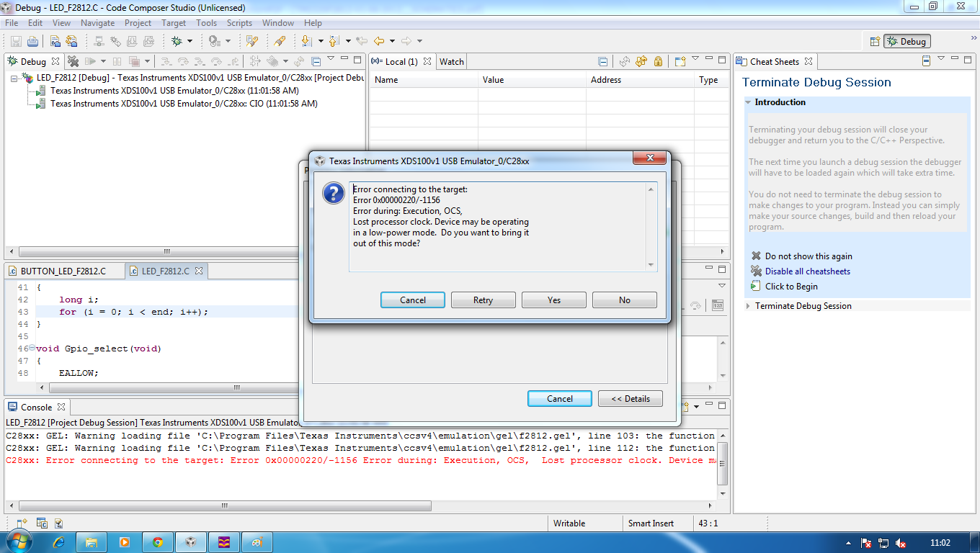The image size is (980, 553).
Task: Select the Debug launch icon in the toolbar
Action: [x=175, y=41]
